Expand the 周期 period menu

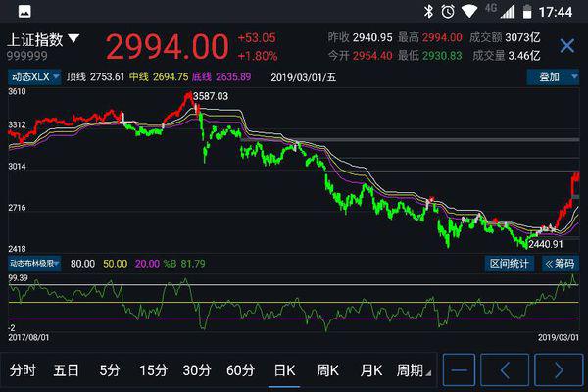[414, 370]
